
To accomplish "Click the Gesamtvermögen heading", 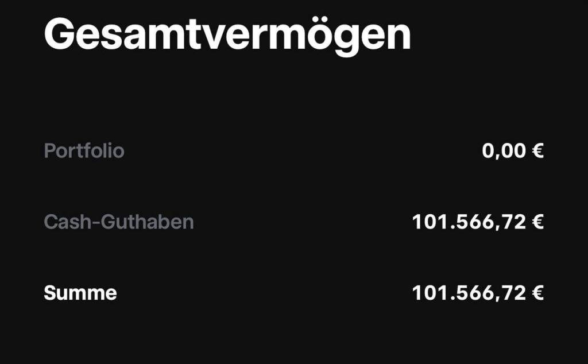I will [x=227, y=34].
